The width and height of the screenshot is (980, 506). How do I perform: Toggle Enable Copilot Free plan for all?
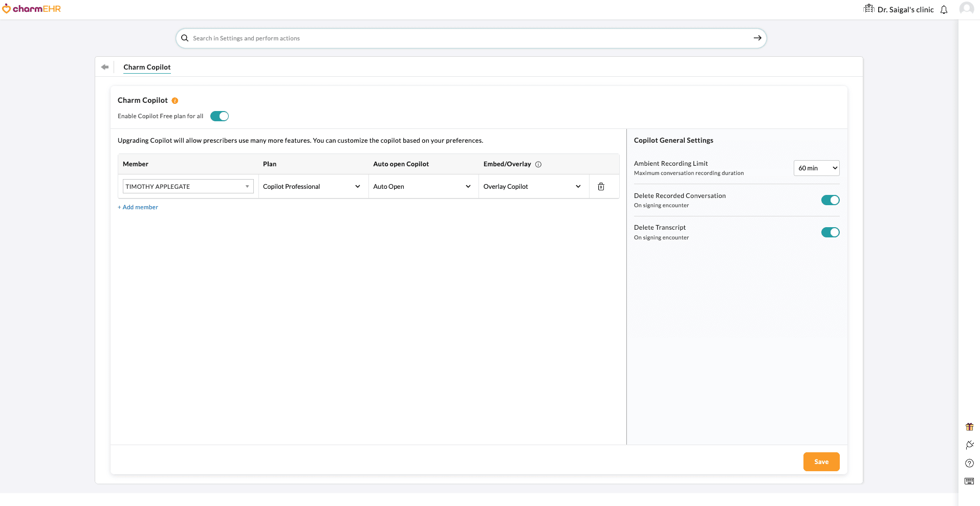pyautogui.click(x=220, y=116)
